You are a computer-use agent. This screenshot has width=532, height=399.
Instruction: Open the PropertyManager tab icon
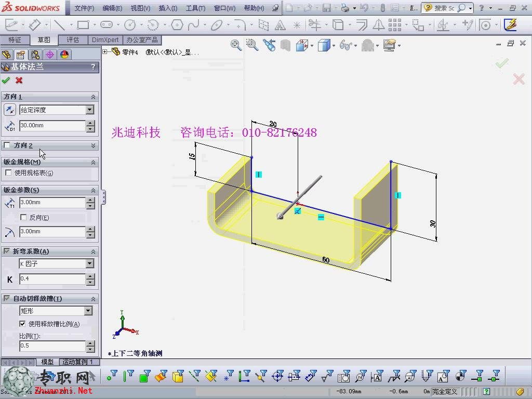click(x=21, y=55)
